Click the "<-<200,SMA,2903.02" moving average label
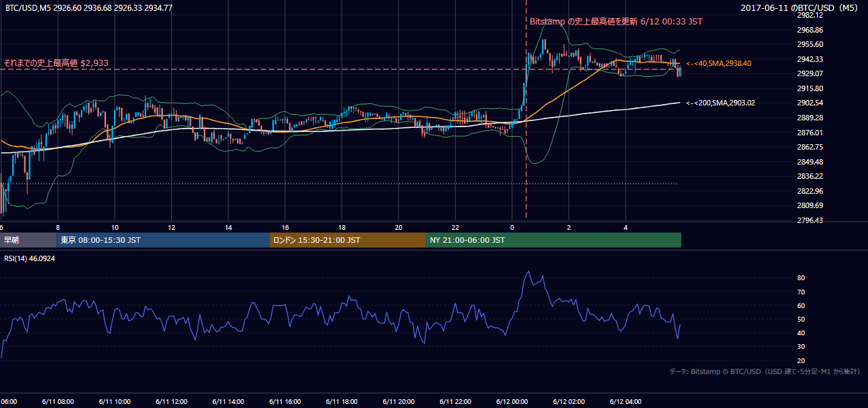Screen dimensions: 868x408 [x=721, y=103]
